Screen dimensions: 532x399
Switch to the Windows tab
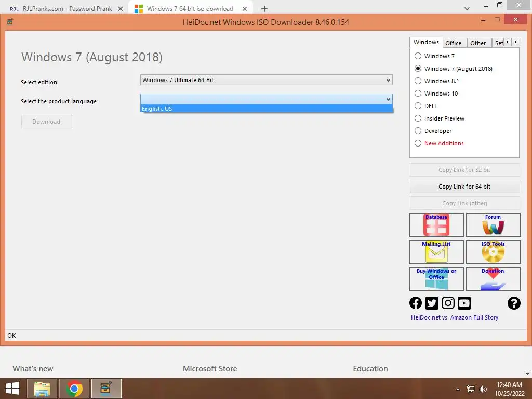coord(426,42)
